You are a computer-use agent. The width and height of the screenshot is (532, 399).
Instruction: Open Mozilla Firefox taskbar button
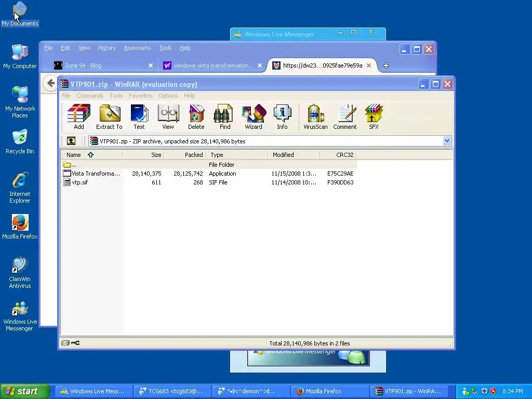329,391
